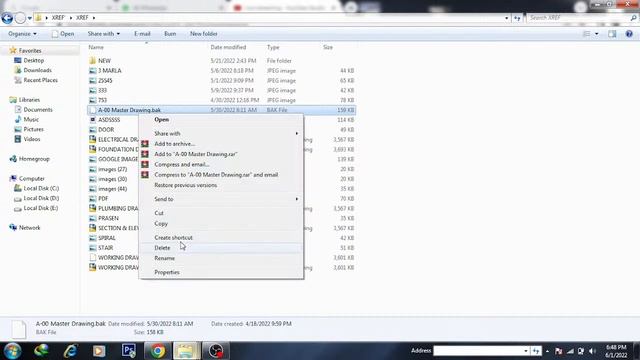Select Pictures library
Viewport: 640px width, 360px height.
33,129
